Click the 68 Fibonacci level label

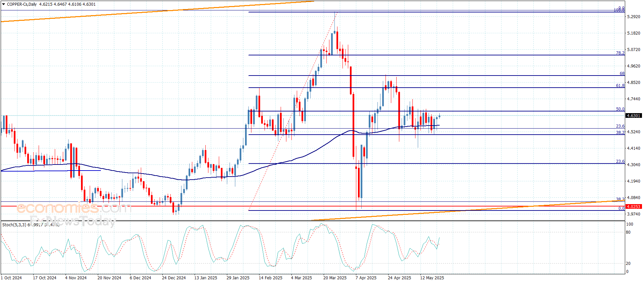click(x=622, y=74)
